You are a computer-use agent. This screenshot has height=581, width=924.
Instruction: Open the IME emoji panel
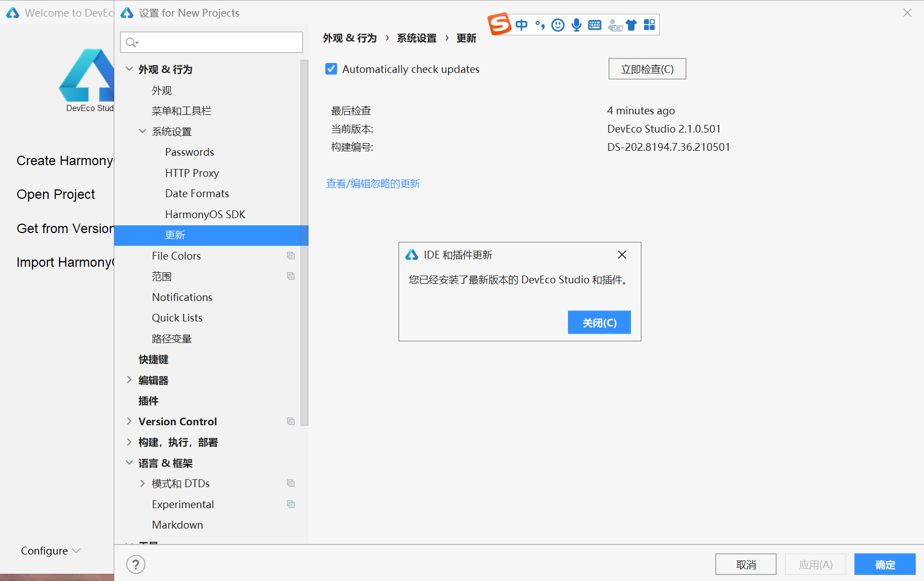pos(558,25)
